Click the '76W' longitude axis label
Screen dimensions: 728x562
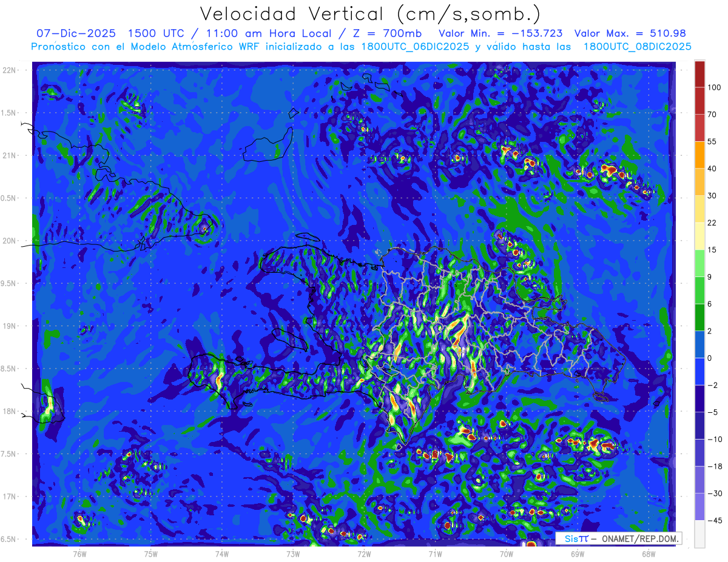click(x=79, y=554)
